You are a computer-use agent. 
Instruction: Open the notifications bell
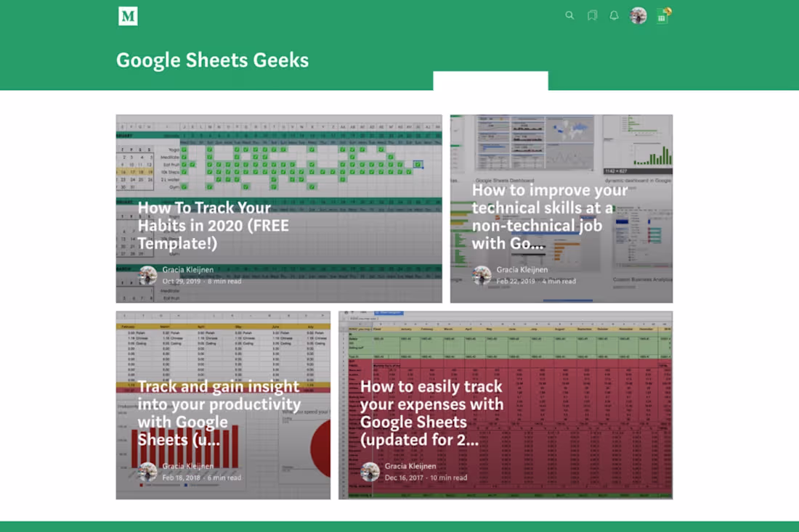(x=614, y=15)
